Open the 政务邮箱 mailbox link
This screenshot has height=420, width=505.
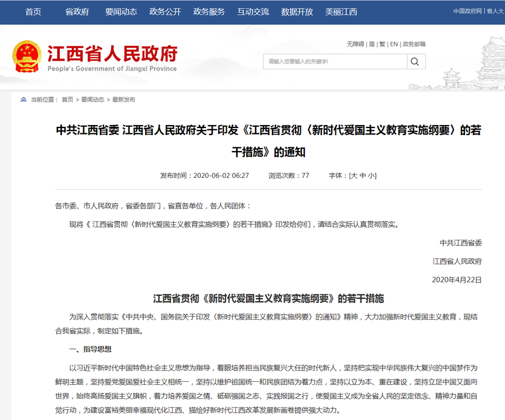(x=414, y=44)
